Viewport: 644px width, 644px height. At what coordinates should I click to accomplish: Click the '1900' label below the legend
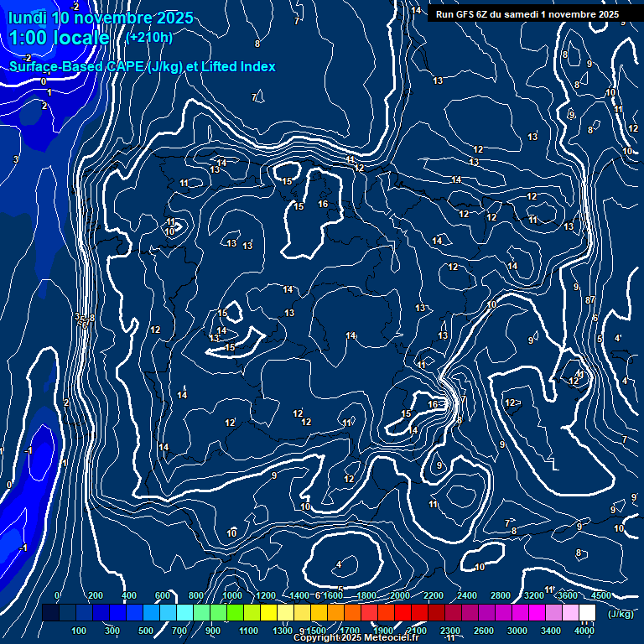383,631
